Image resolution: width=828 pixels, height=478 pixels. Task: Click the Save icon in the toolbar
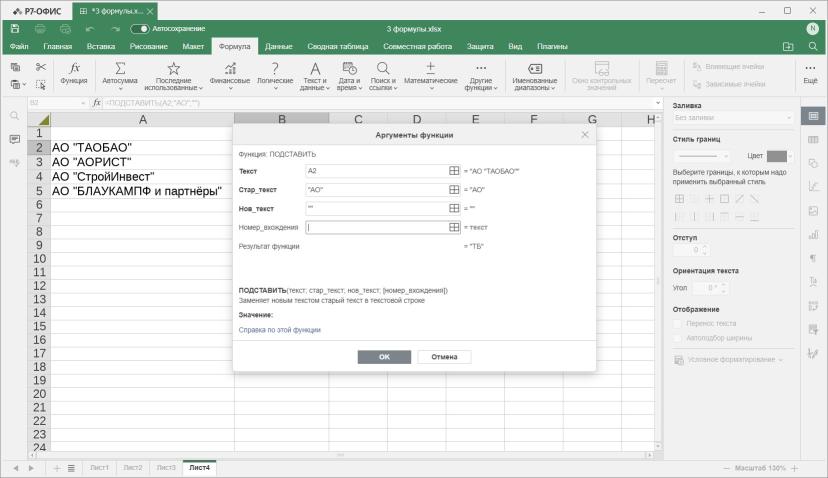pos(15,29)
